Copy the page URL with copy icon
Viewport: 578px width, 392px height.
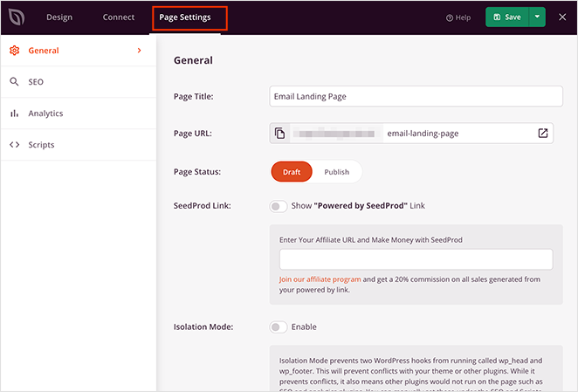tap(280, 134)
